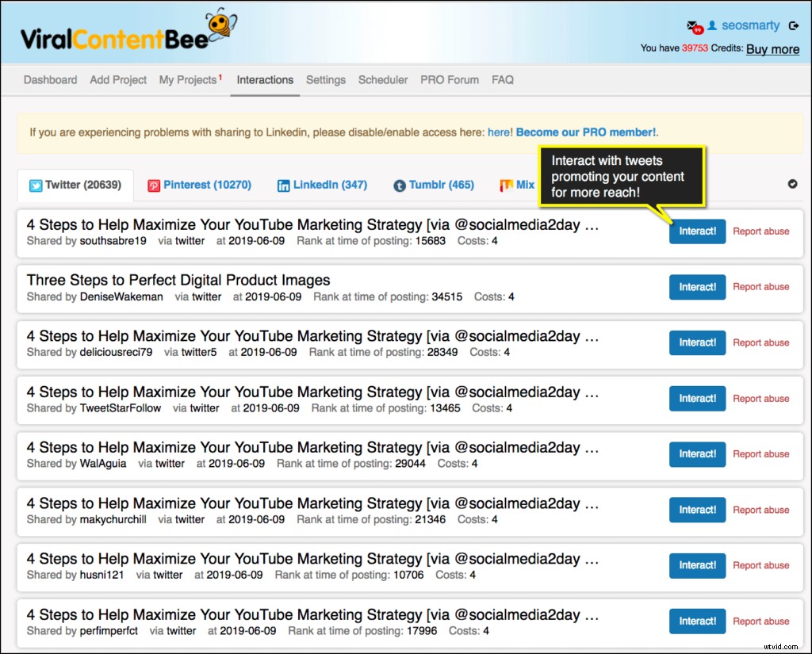Open the Dashboard menu item
The height and width of the screenshot is (654, 812).
click(50, 79)
